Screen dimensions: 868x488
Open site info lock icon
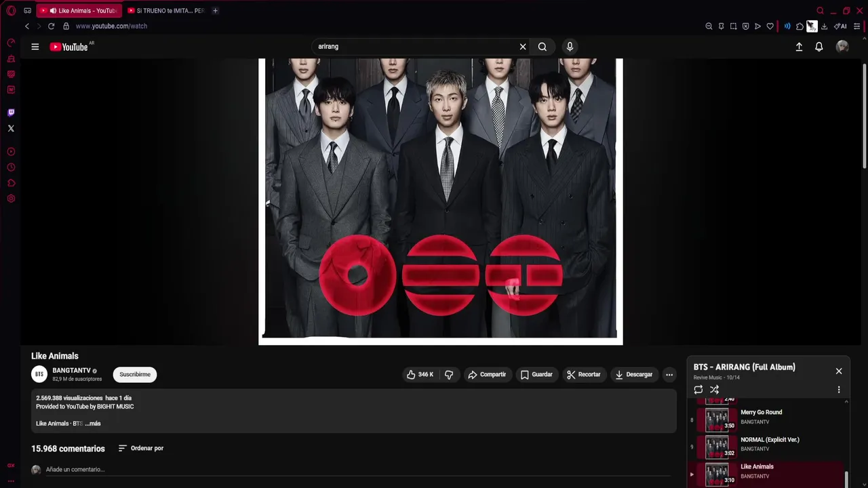[x=66, y=26]
